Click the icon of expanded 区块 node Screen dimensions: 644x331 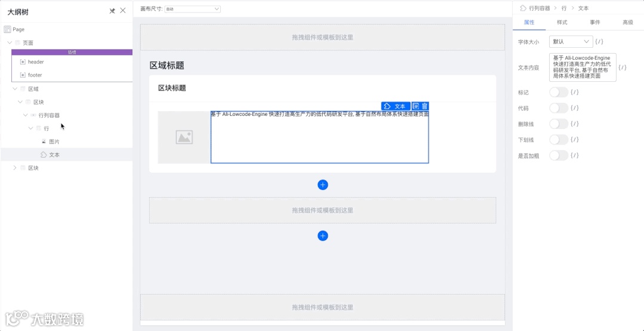point(28,102)
